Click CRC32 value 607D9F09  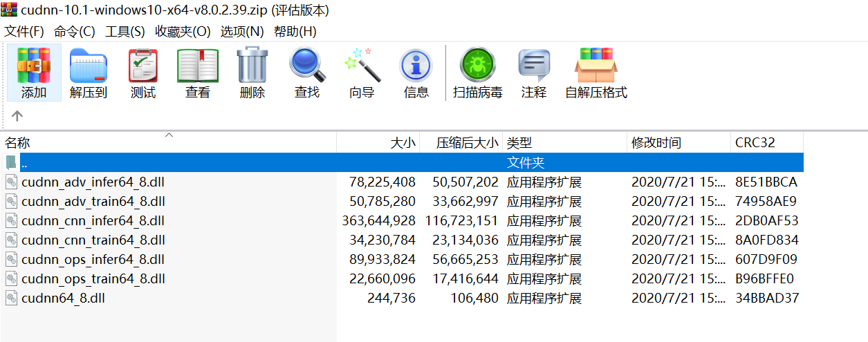pos(766,260)
